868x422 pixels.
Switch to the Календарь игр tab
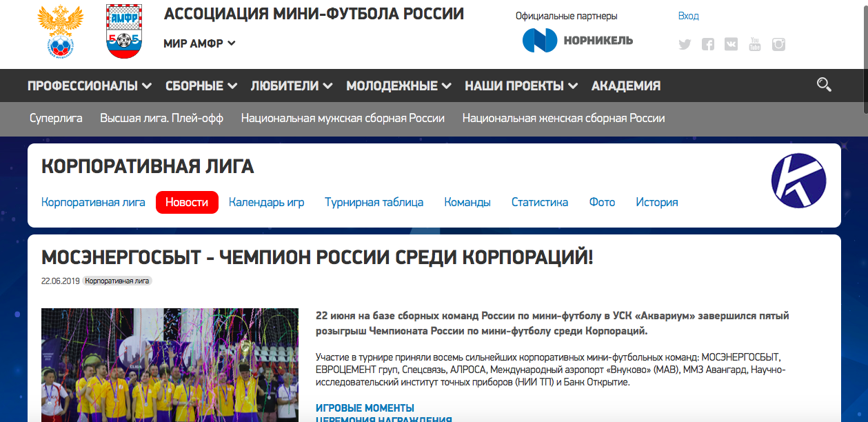[x=266, y=202]
